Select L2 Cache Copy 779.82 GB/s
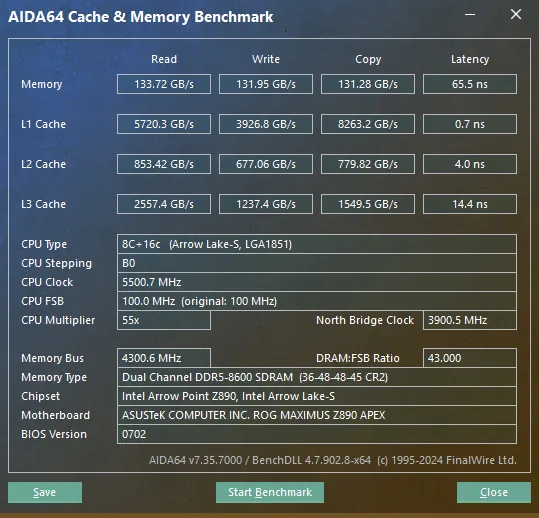 [x=368, y=164]
